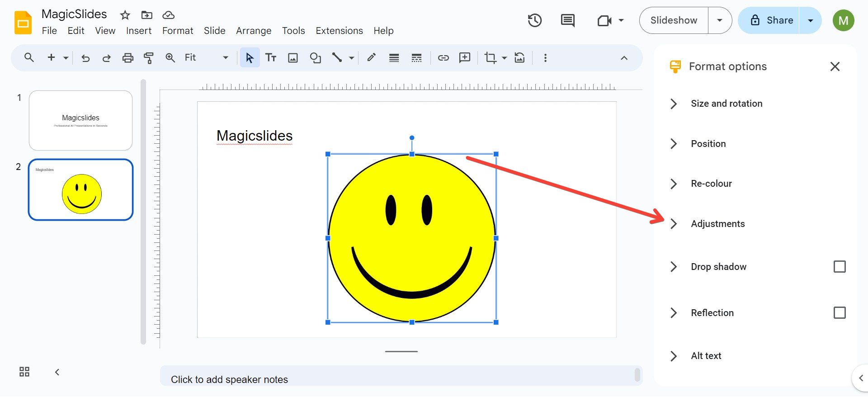This screenshot has width=868, height=397.
Task: Click the insert link icon
Action: (443, 58)
